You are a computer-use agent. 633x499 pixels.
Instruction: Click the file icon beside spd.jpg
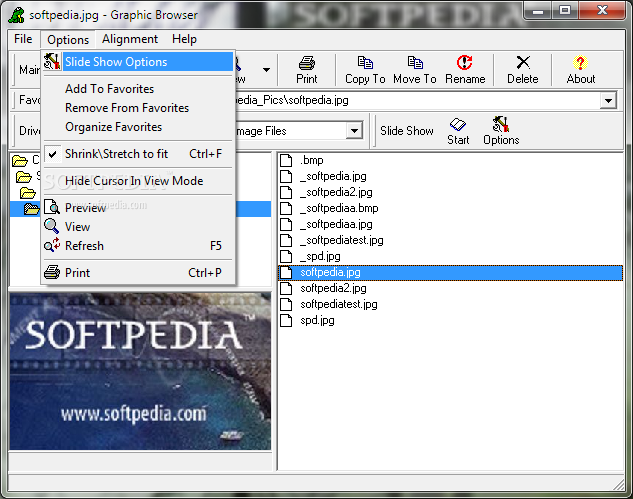tap(286, 321)
